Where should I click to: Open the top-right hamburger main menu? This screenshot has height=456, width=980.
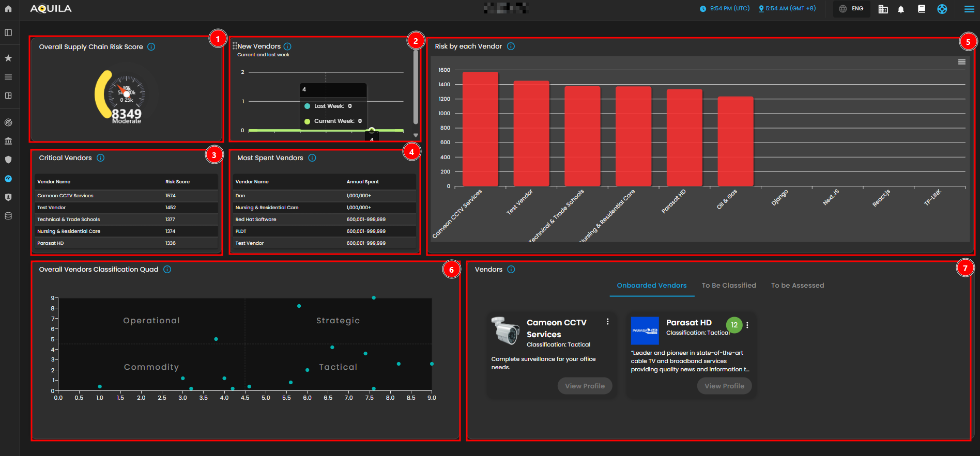tap(969, 9)
